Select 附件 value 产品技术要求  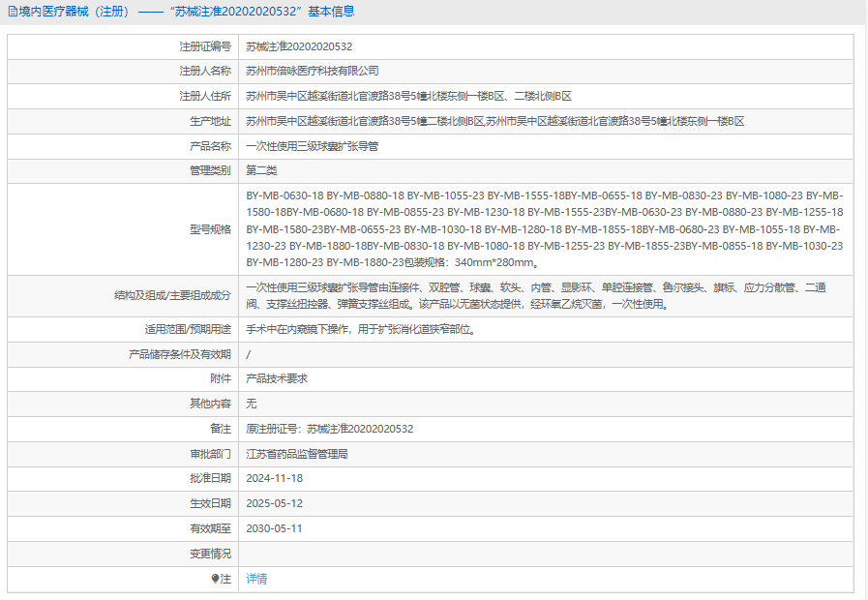click(x=277, y=379)
